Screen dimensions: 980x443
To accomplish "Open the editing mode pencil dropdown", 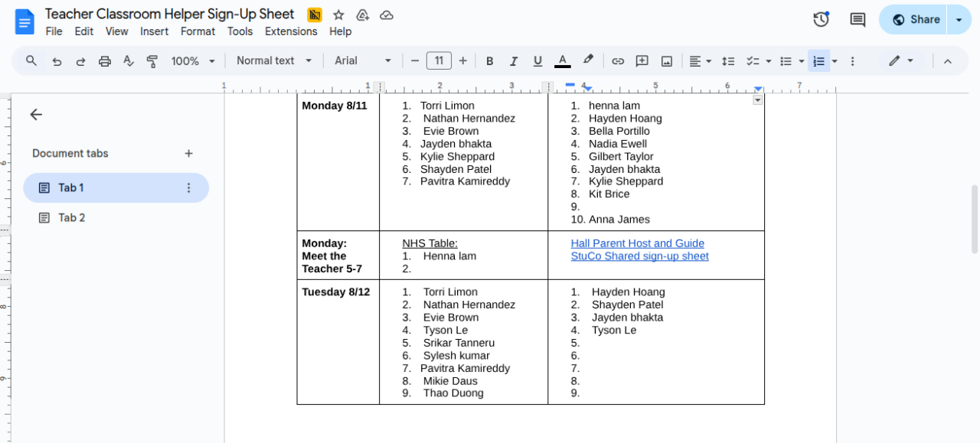I will [901, 61].
